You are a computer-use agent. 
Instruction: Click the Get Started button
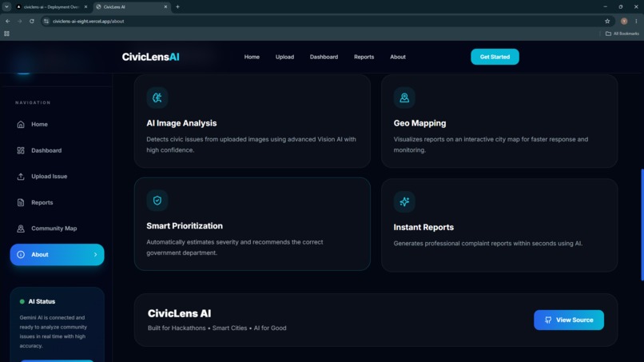pyautogui.click(x=495, y=57)
